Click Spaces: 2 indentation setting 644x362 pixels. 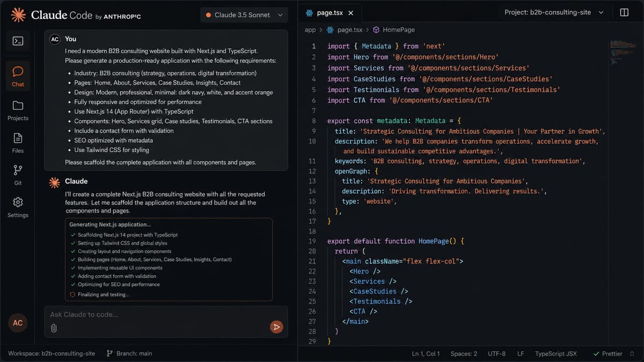coord(464,354)
